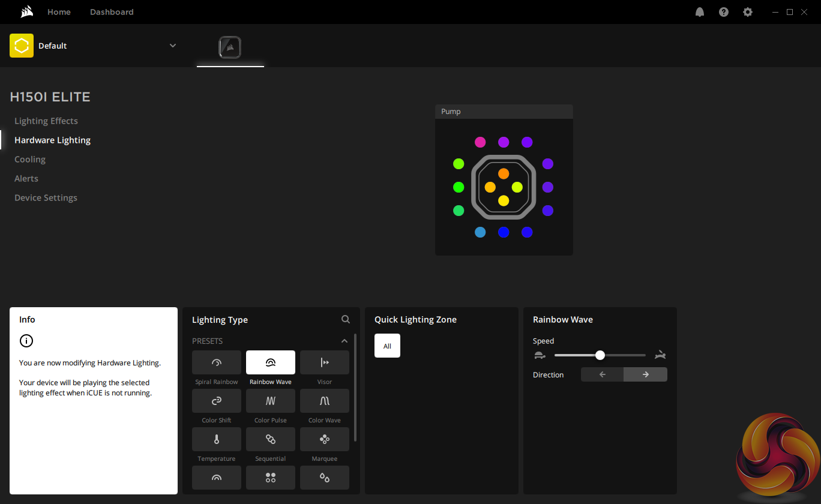821x504 pixels.
Task: Select the orange LED inside the pump cap
Action: point(504,173)
